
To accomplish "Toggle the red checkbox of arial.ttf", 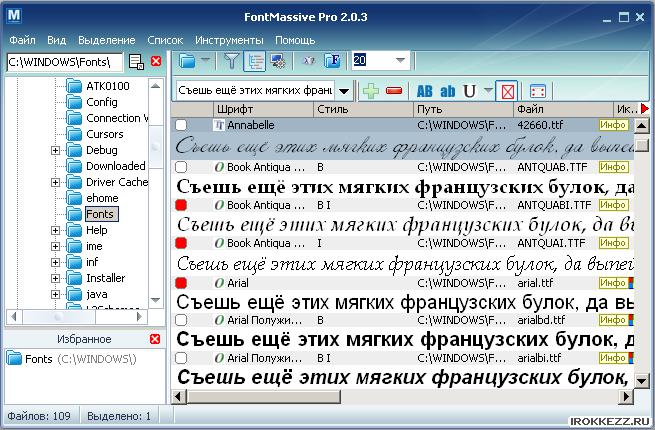I will tap(181, 283).
